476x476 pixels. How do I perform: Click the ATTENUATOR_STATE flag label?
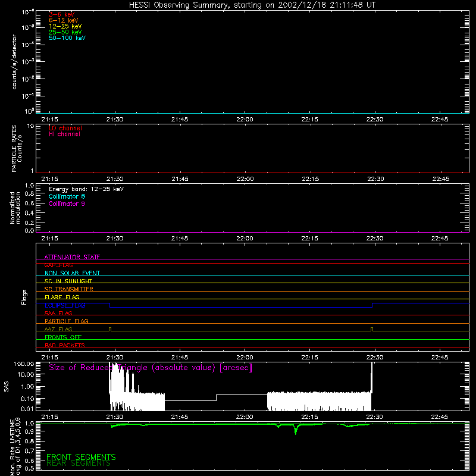(x=72, y=257)
